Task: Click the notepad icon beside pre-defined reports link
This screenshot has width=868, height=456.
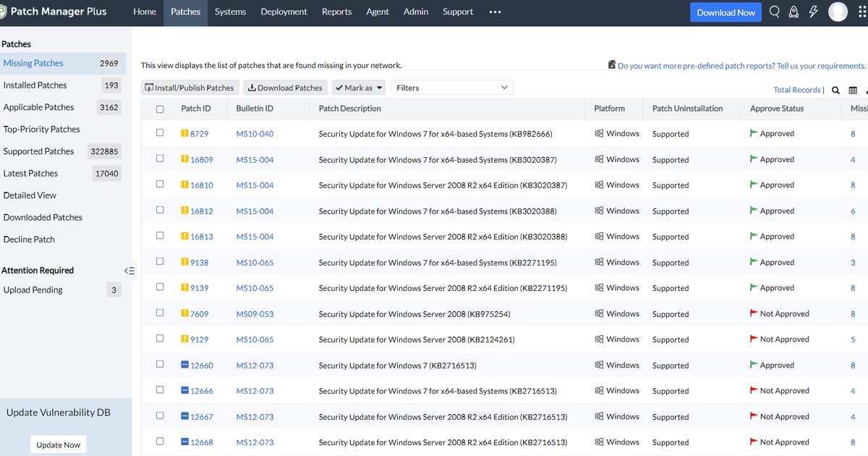Action: (x=612, y=65)
